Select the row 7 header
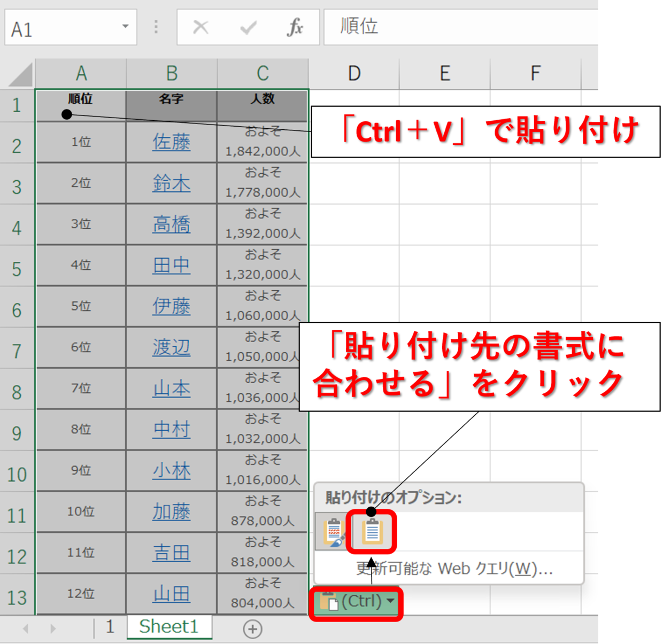 pos(17,352)
